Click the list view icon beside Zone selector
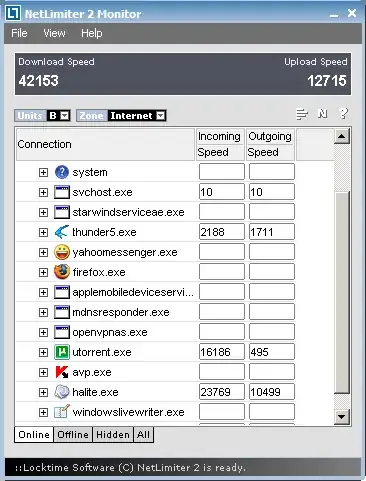 (x=302, y=114)
